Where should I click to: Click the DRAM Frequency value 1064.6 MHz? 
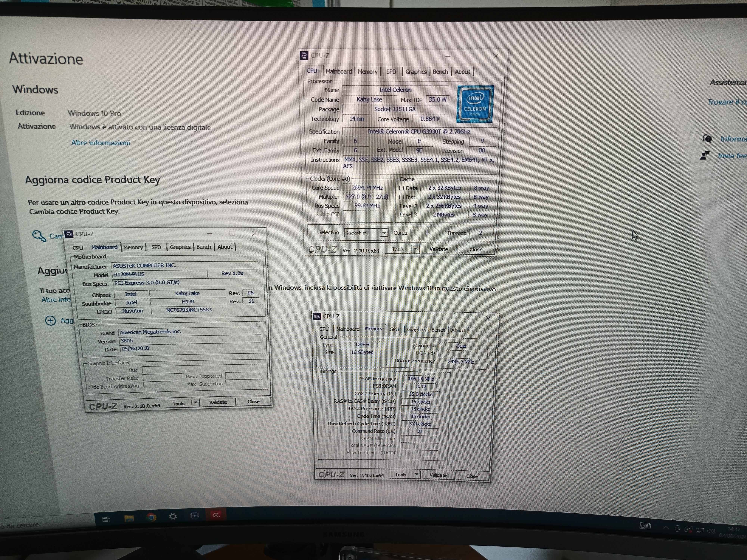(x=421, y=379)
